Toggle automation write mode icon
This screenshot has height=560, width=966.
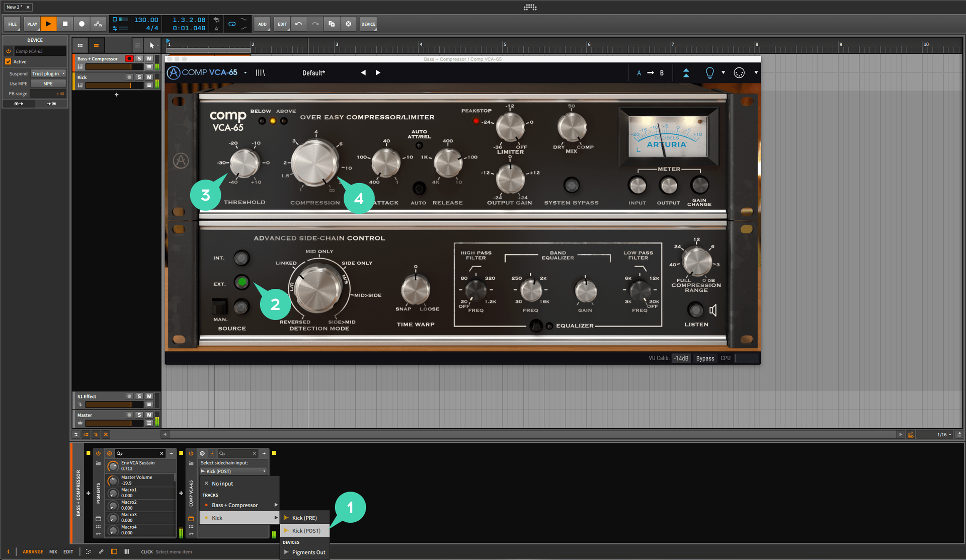pyautogui.click(x=98, y=24)
